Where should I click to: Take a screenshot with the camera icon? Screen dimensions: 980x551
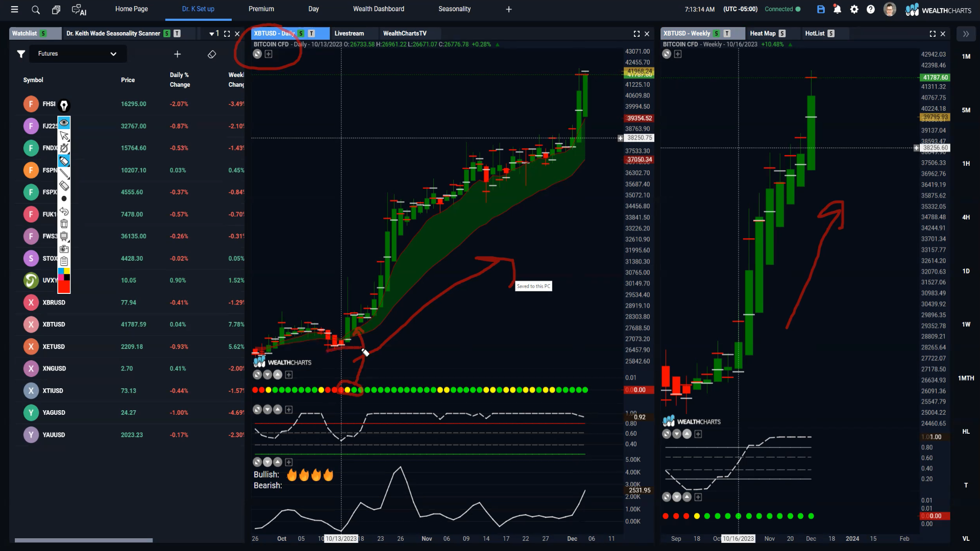click(x=64, y=249)
